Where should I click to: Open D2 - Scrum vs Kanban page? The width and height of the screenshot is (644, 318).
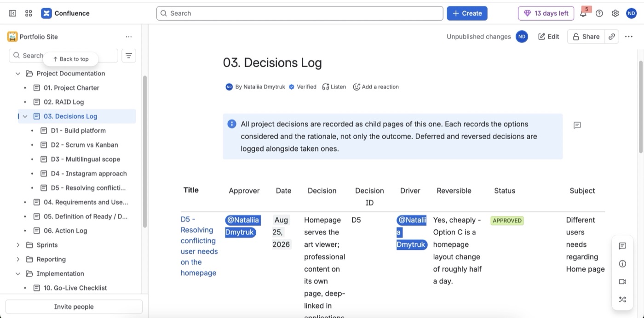click(x=85, y=145)
